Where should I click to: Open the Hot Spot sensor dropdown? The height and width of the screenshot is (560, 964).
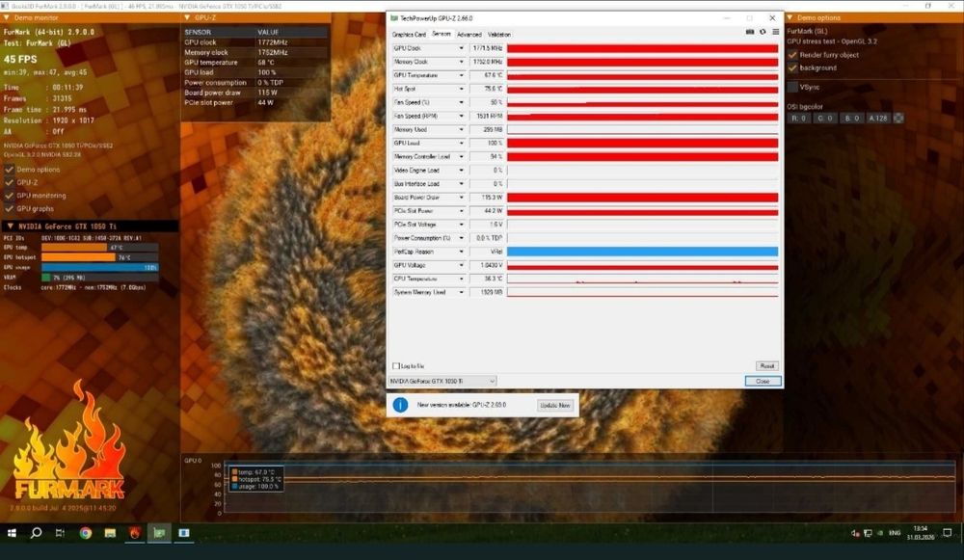pos(461,89)
